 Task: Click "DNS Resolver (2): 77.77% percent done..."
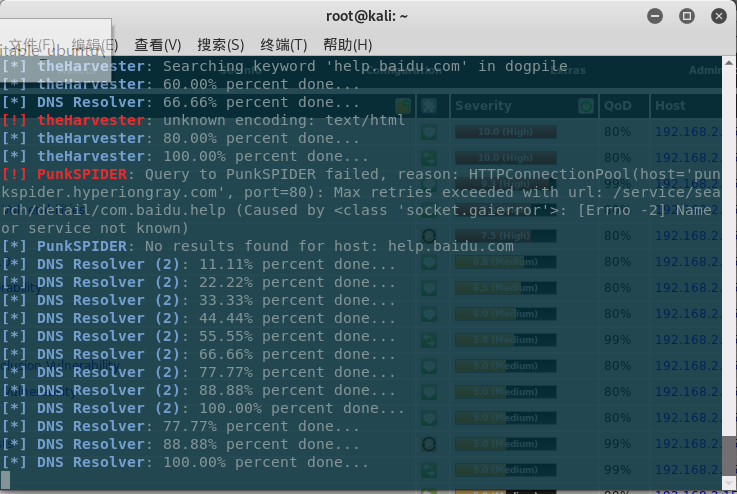point(198,372)
